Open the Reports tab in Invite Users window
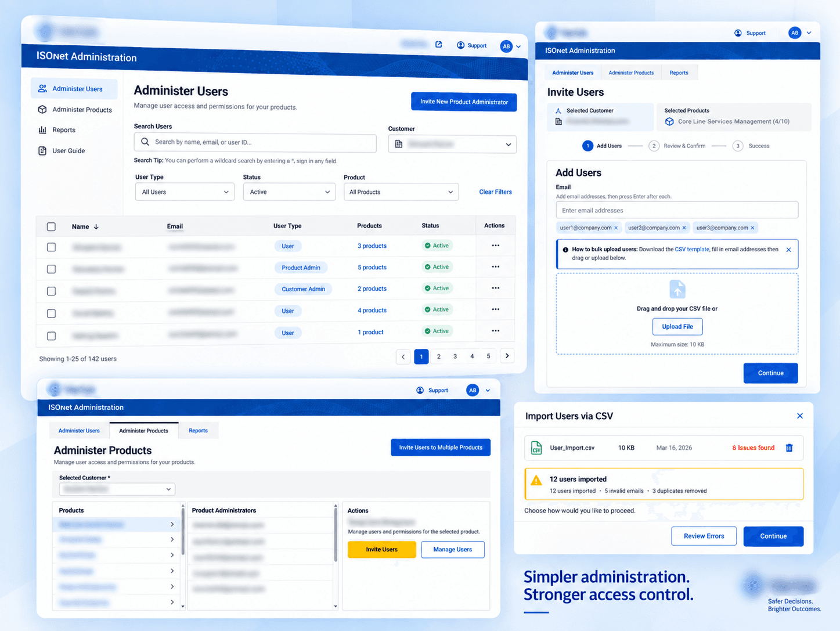 tap(679, 73)
